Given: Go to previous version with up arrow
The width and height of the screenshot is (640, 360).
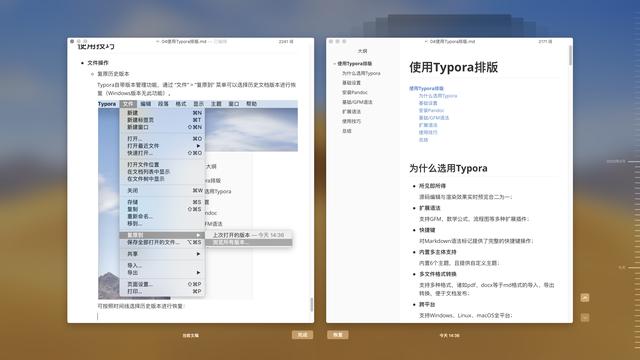Looking at the screenshot, I should pos(585,298).
